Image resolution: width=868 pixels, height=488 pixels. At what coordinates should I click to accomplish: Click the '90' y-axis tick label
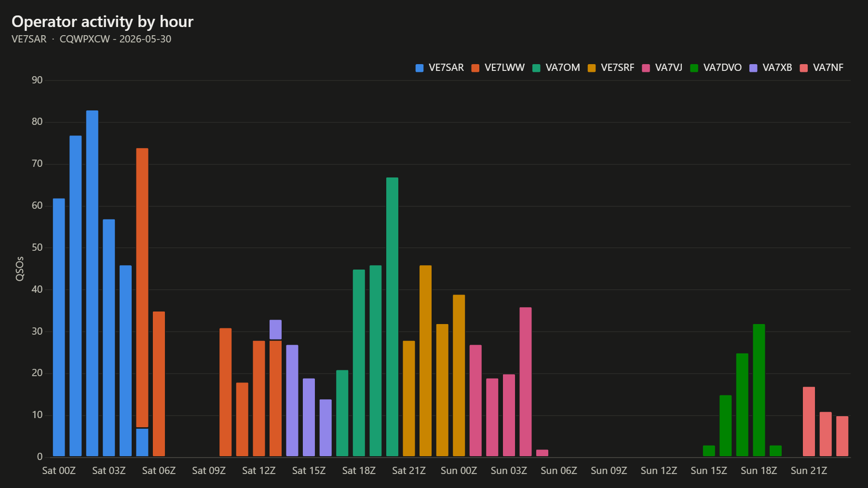pyautogui.click(x=37, y=80)
